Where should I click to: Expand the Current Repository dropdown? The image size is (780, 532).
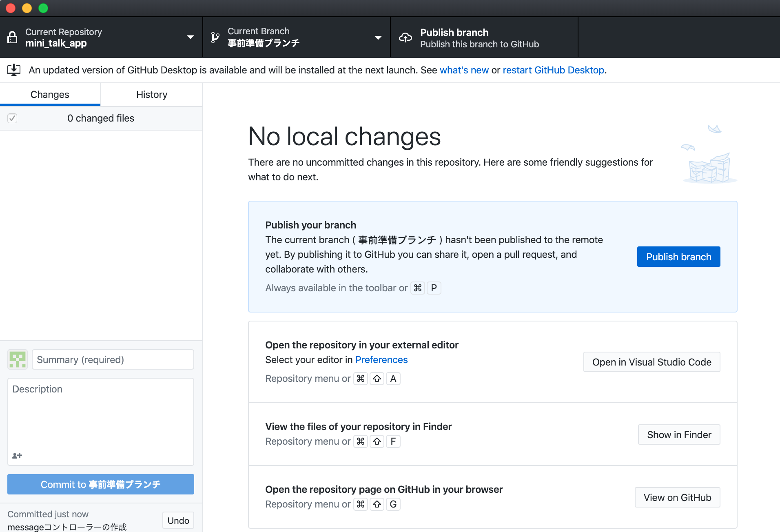[190, 37]
